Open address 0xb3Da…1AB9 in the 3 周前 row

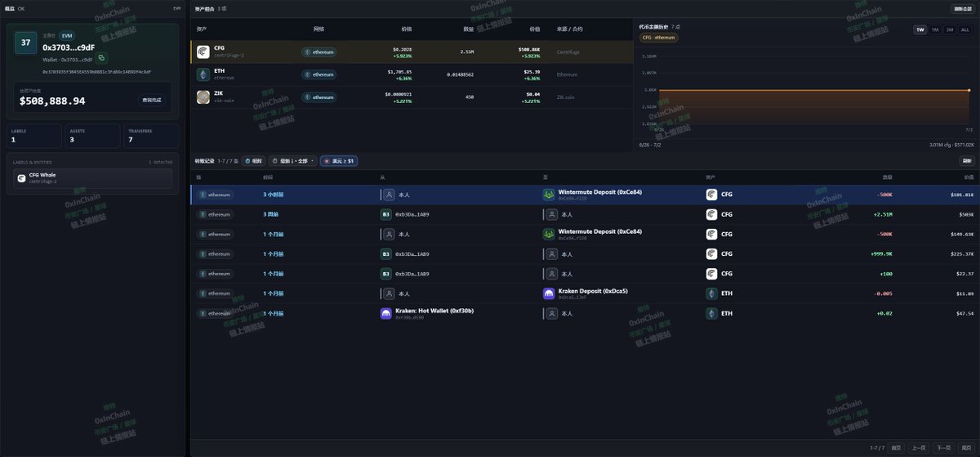click(412, 214)
